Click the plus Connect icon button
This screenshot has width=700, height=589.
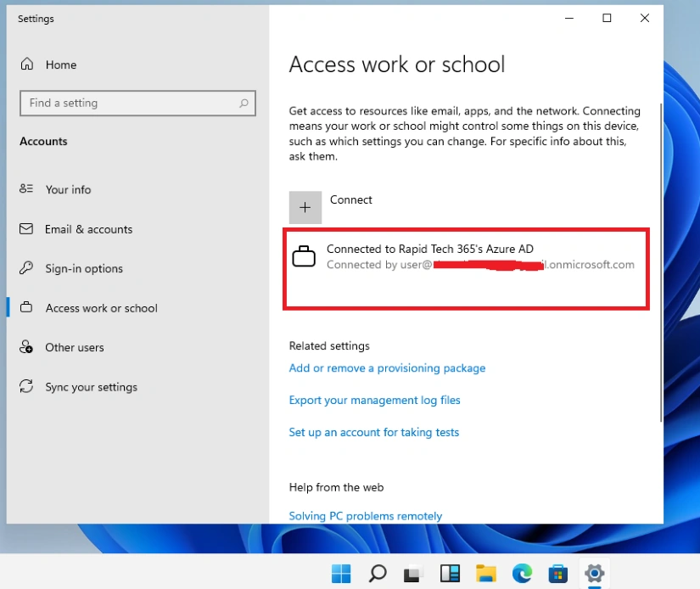(305, 207)
